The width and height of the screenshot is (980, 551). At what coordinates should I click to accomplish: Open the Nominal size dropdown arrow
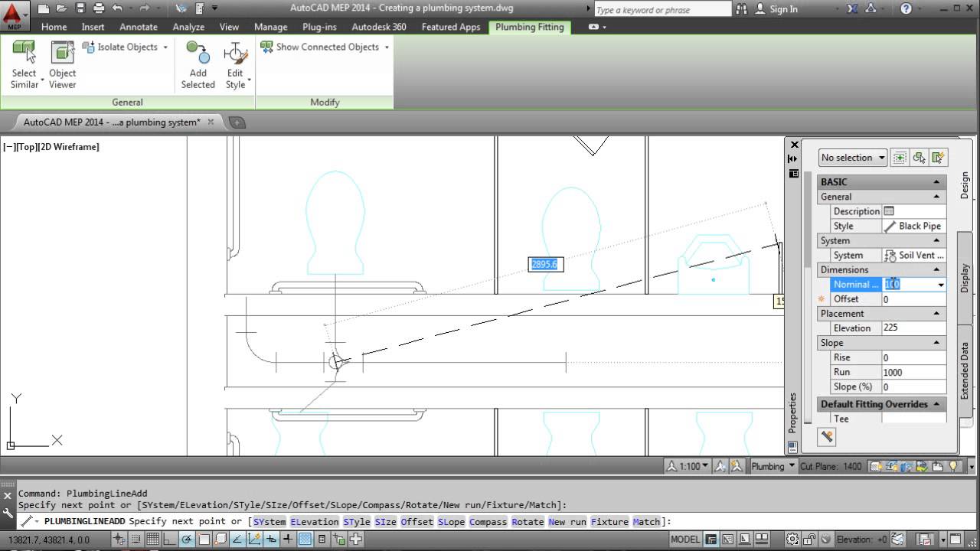tap(941, 285)
